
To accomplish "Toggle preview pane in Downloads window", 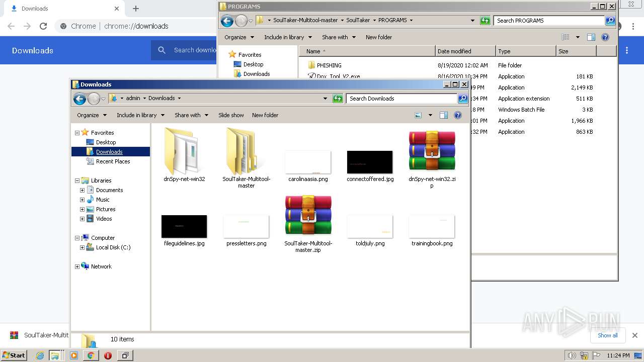I will [x=443, y=115].
